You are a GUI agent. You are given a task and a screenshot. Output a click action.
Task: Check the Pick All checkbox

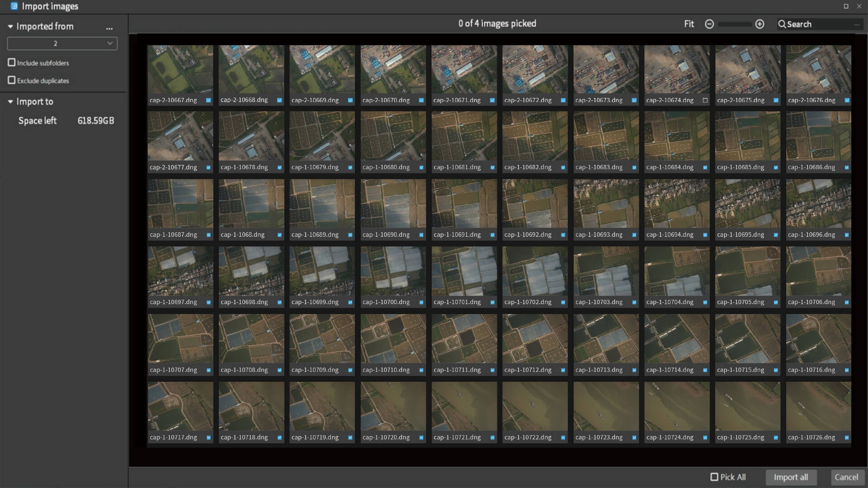point(714,477)
